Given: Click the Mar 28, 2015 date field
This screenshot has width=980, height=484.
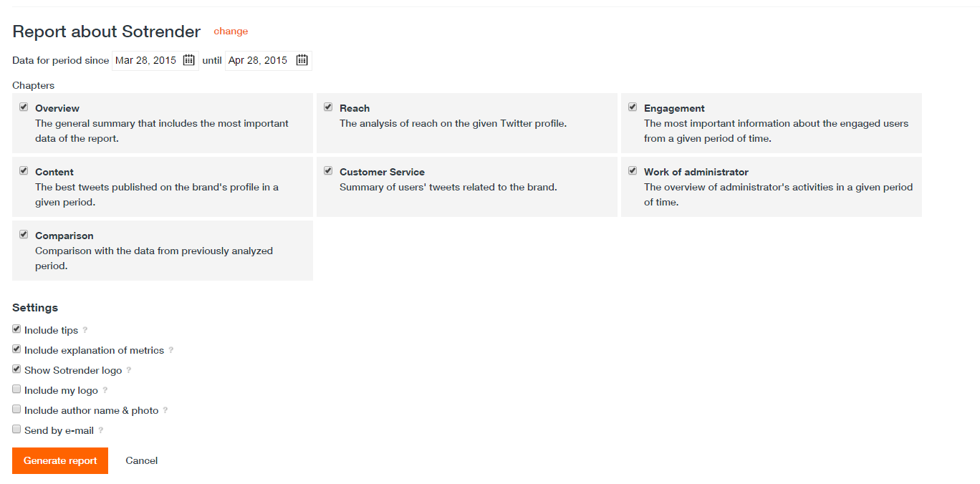Looking at the screenshot, I should pos(145,61).
